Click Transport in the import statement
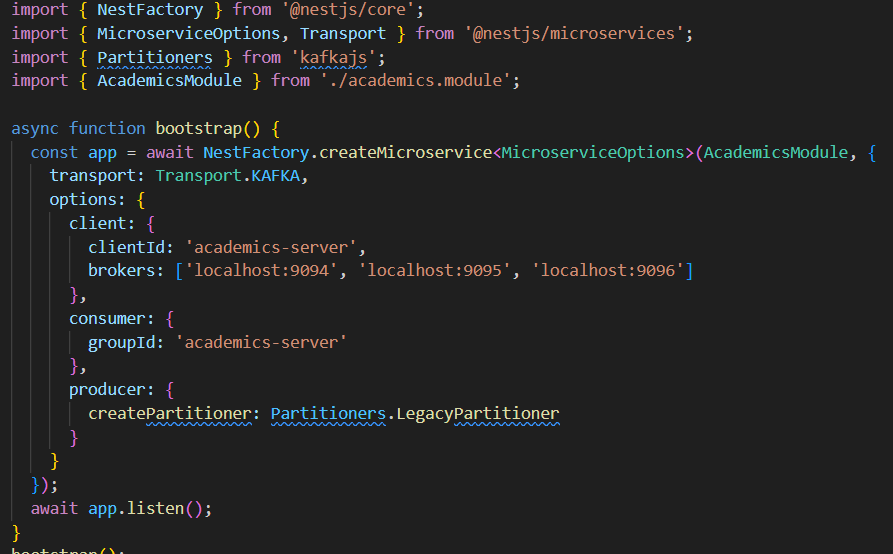Viewport: 893px width, 554px height. [x=343, y=34]
